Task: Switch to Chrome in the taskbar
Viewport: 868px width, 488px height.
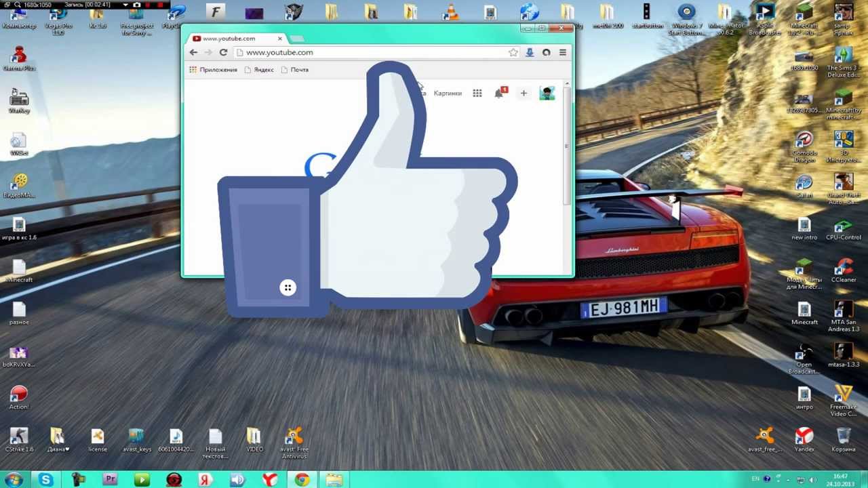Action: [x=302, y=480]
